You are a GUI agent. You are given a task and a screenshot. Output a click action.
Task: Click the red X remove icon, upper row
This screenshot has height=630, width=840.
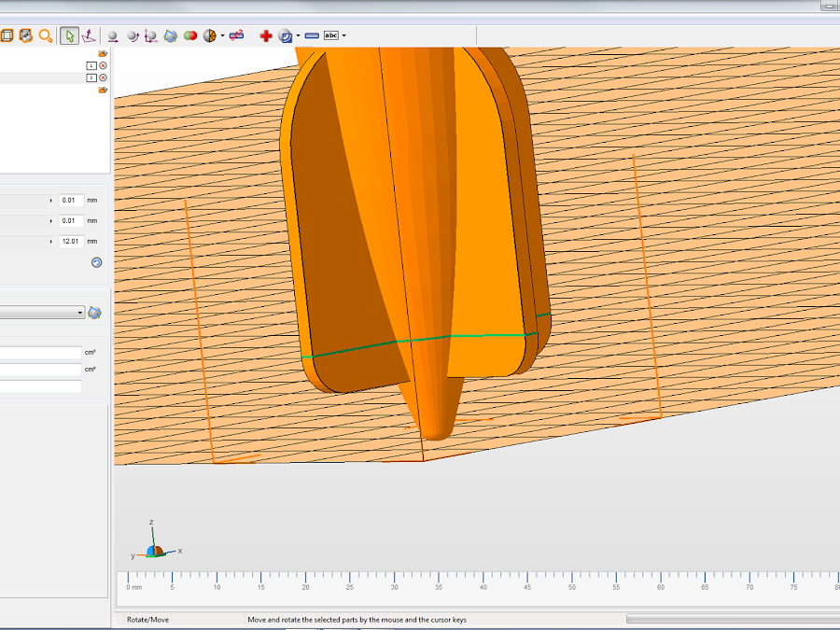(x=103, y=65)
